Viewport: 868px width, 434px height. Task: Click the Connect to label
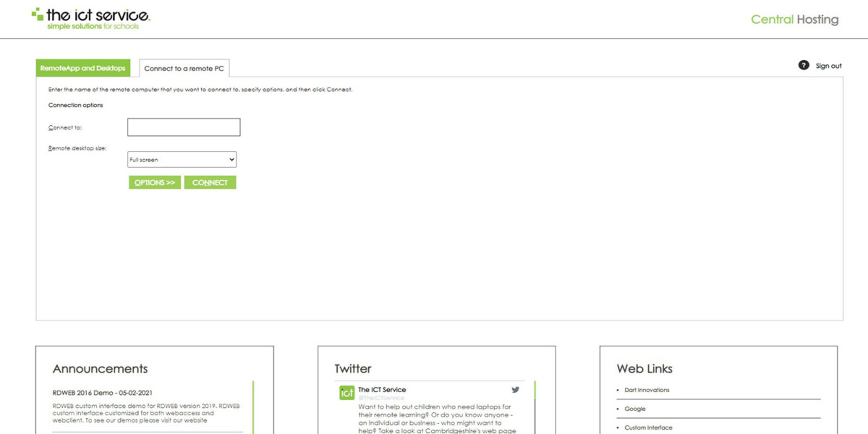[x=65, y=127]
